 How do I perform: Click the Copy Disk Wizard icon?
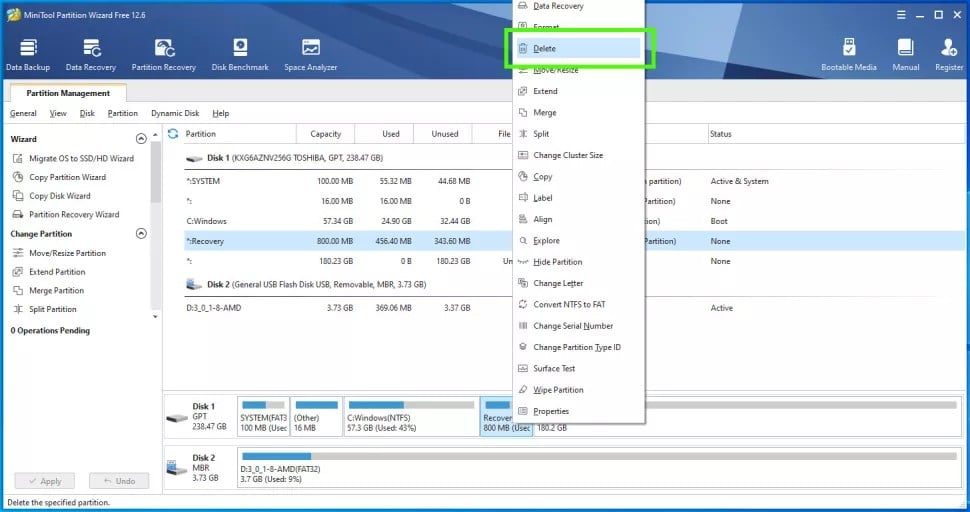click(18, 195)
